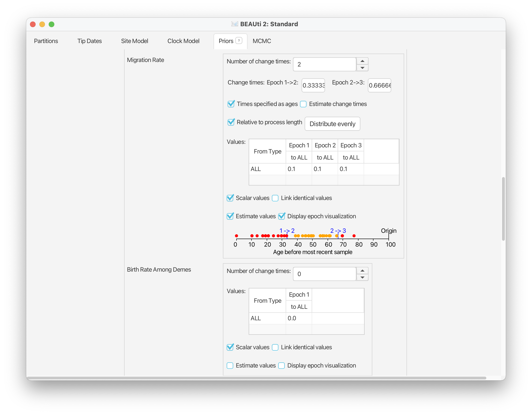Toggle Times specified as ages checkbox
This screenshot has width=532, height=415.
pos(231,104)
